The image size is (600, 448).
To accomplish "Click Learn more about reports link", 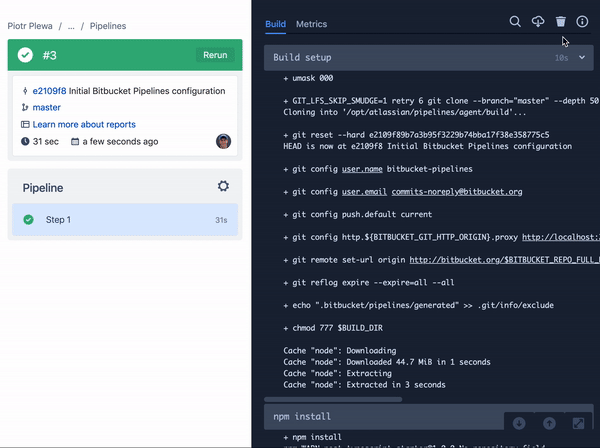I will (x=84, y=124).
